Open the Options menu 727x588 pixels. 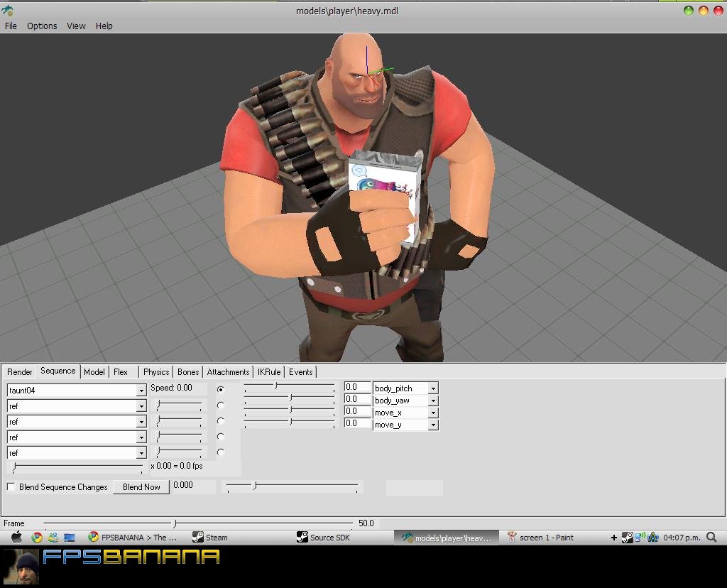click(42, 26)
